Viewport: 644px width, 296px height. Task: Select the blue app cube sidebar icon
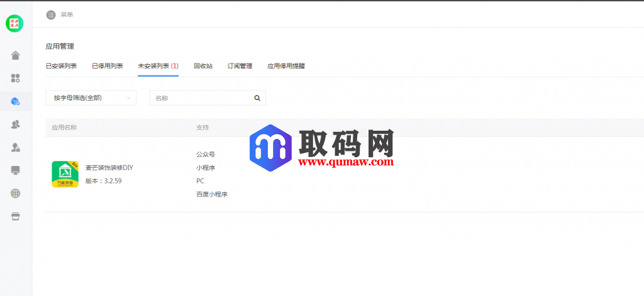16,101
